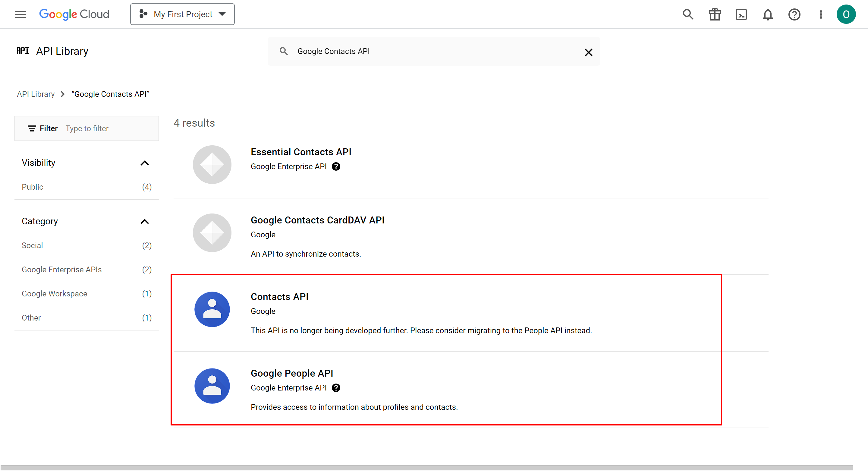Clear the API search with the X button
Viewport: 868px width, 471px height.
588,52
